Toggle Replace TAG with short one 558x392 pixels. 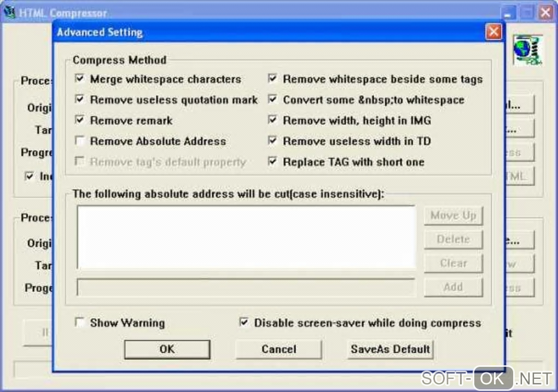coord(272,161)
